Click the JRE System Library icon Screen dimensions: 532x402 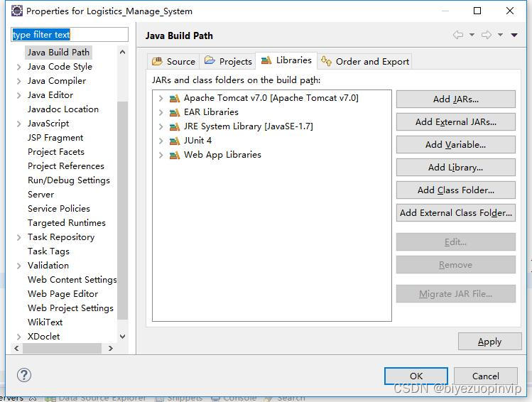(x=175, y=126)
